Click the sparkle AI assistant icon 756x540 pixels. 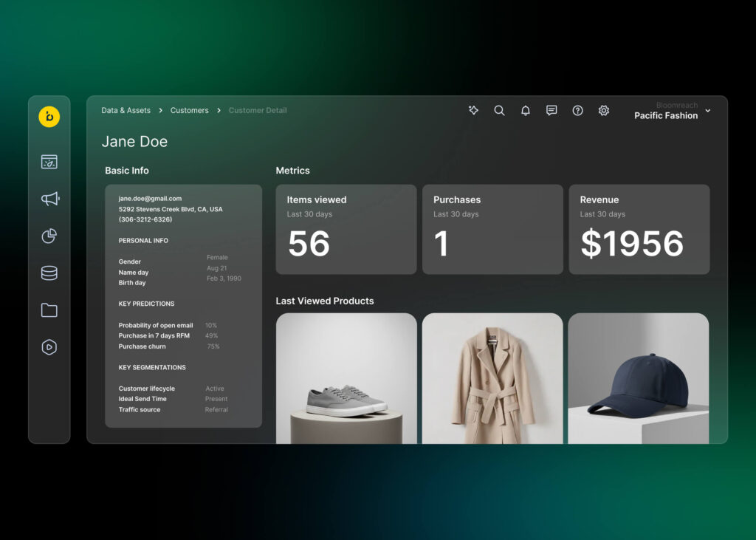[474, 110]
